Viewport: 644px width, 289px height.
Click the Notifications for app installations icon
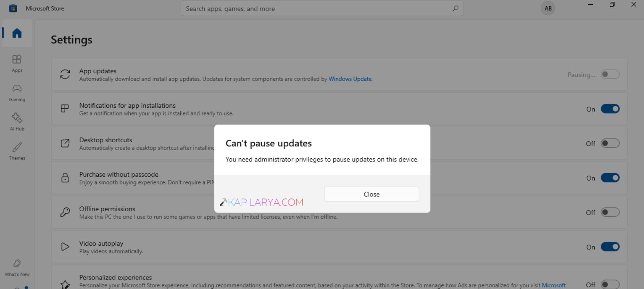[65, 109]
